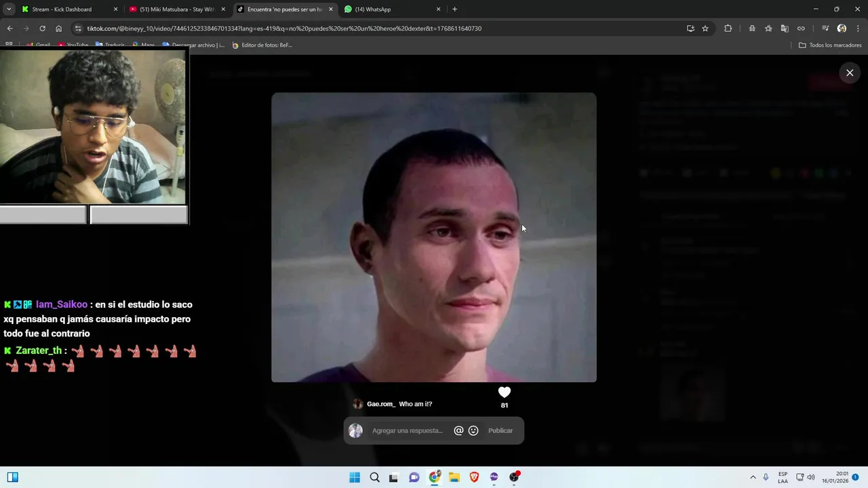Screen dimensions: 868x488
Task: Open clock showing 20:01 16/01/2026
Action: pyautogui.click(x=835, y=477)
